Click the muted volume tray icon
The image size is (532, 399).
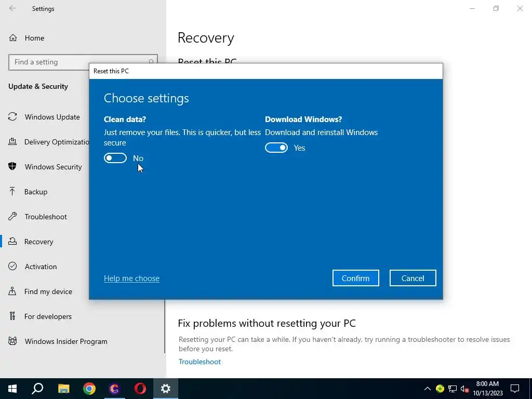click(x=465, y=389)
